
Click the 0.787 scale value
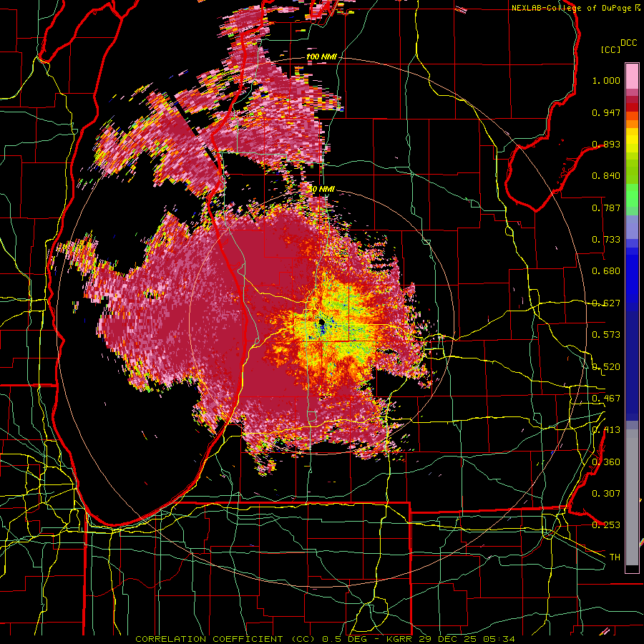pyautogui.click(x=606, y=208)
